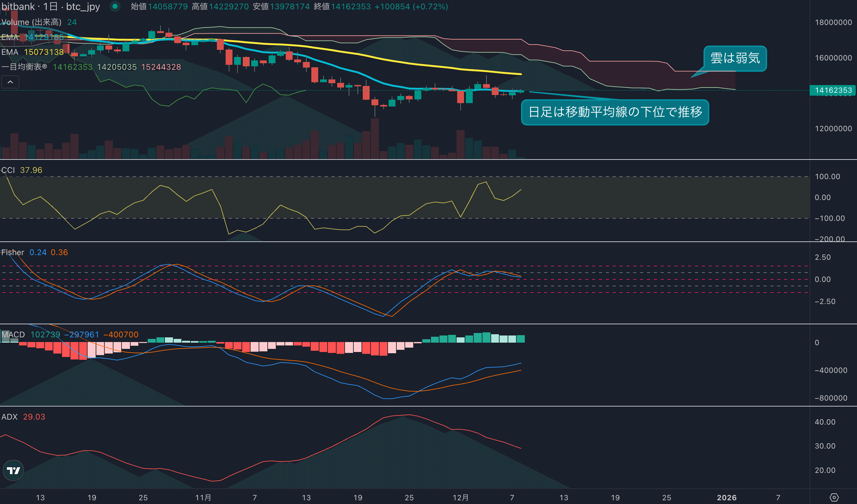Select the 一目均衡表 indicator legend
The width and height of the screenshot is (857, 504).
(x=24, y=67)
